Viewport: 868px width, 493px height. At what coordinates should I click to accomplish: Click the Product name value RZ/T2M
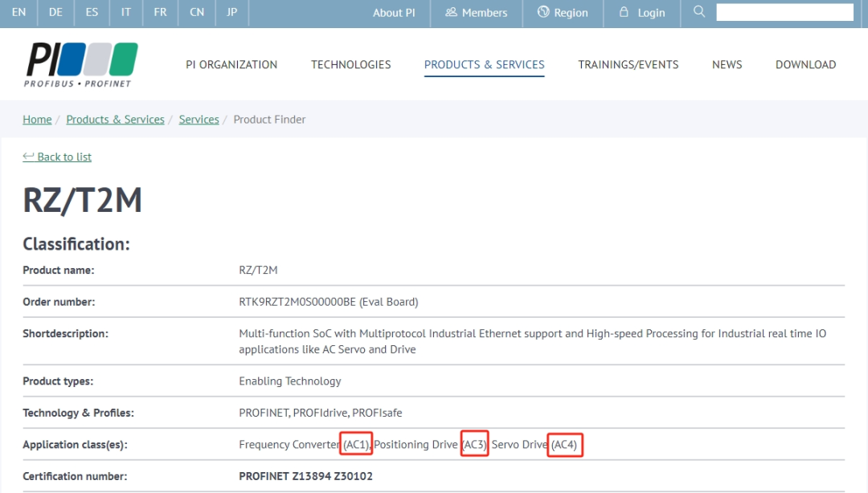pos(258,270)
